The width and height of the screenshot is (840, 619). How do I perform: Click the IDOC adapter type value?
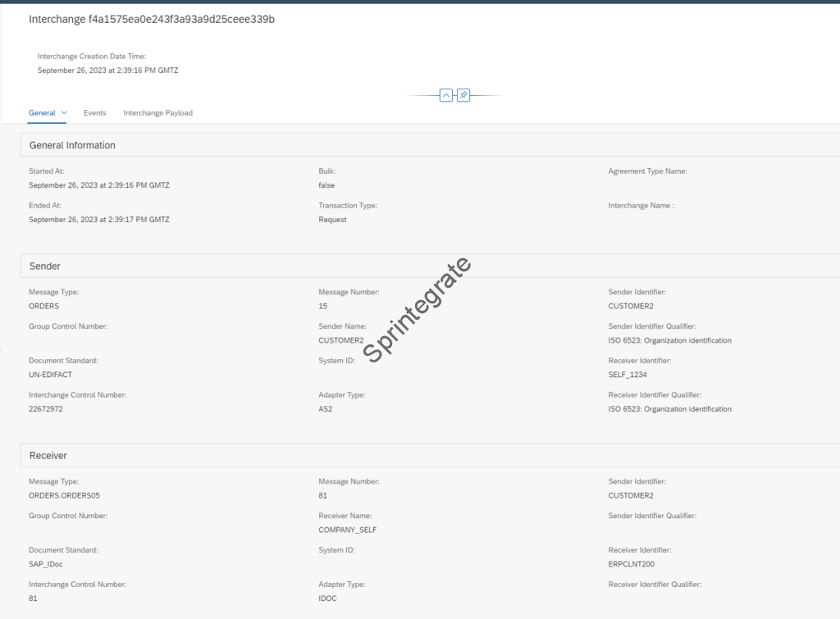pos(327,599)
